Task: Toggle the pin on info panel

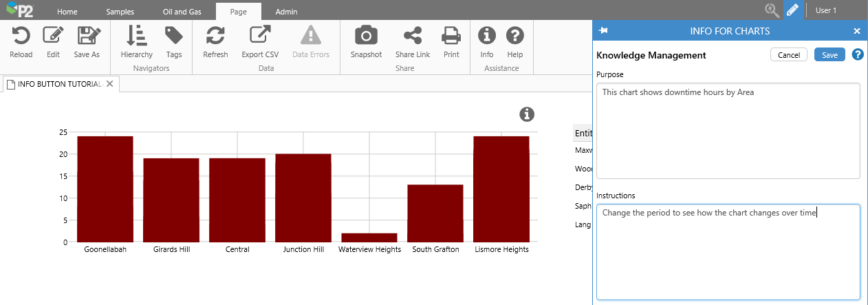Action: (x=603, y=31)
